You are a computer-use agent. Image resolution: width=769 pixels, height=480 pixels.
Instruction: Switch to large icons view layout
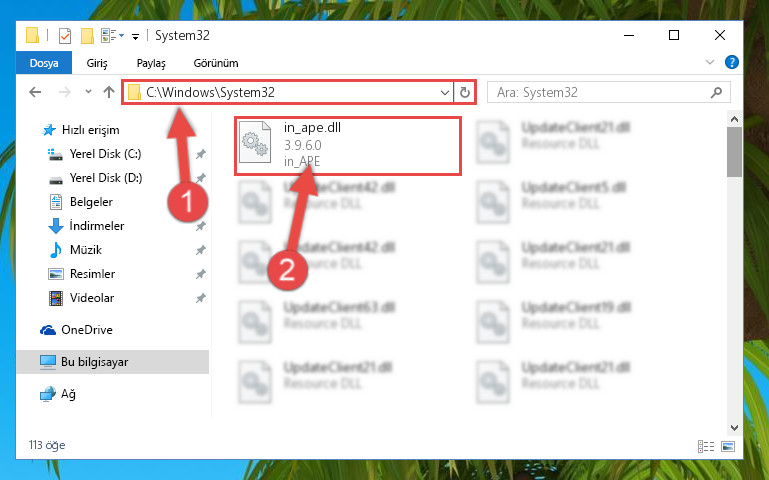pyautogui.click(x=728, y=446)
